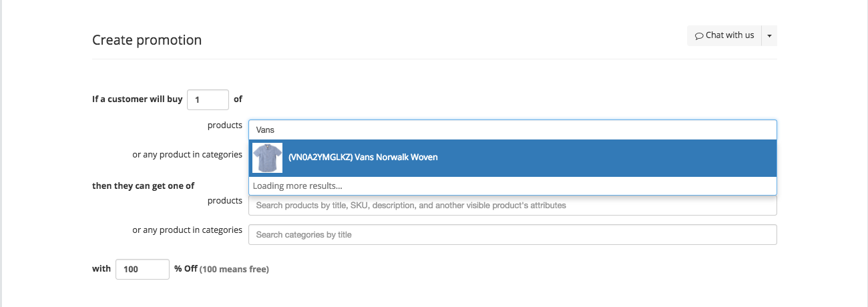Click the % Off label

pos(186,269)
